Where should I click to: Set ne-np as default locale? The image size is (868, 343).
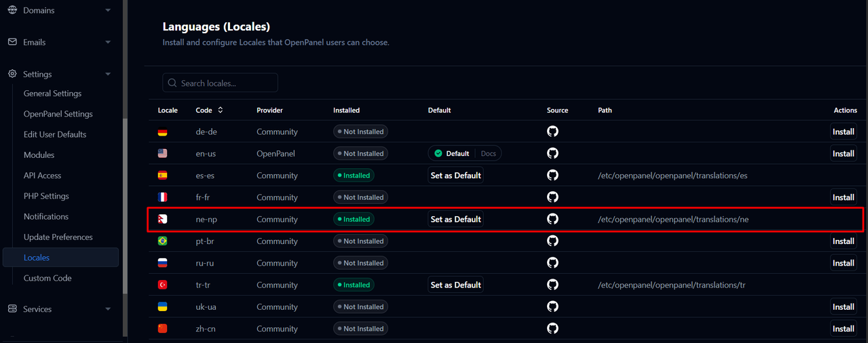click(x=455, y=219)
